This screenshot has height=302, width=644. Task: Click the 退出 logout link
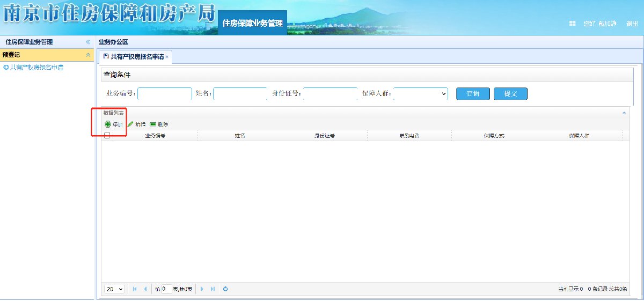coord(632,24)
